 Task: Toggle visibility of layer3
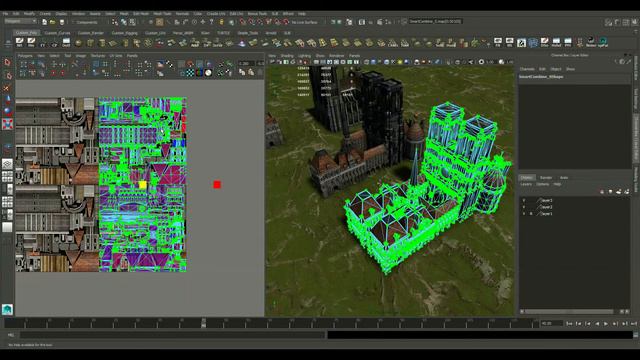[x=524, y=200]
